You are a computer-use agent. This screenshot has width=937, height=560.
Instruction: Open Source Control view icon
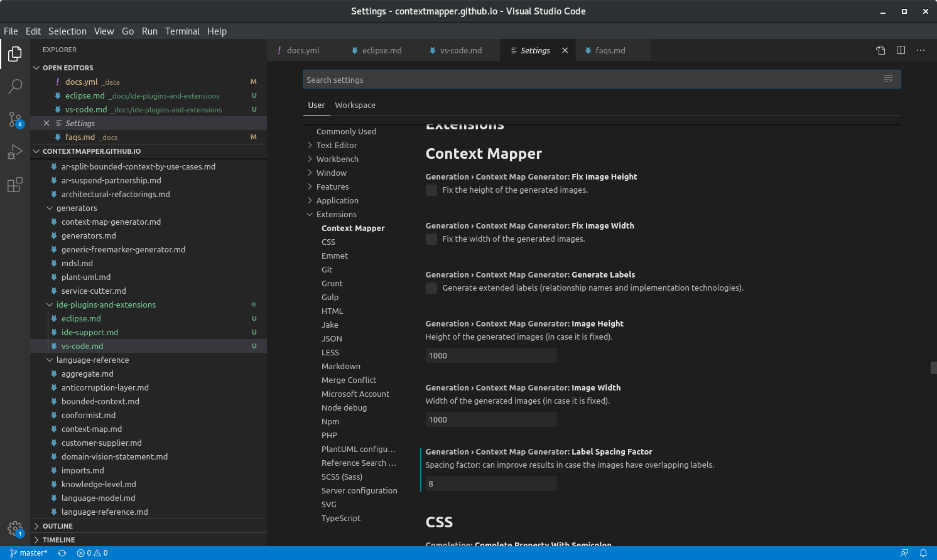tap(15, 119)
